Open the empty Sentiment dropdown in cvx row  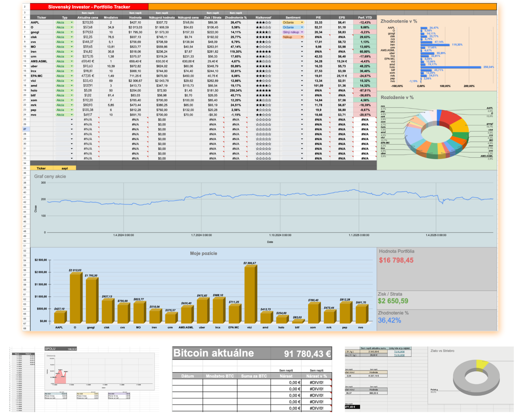[302, 42]
